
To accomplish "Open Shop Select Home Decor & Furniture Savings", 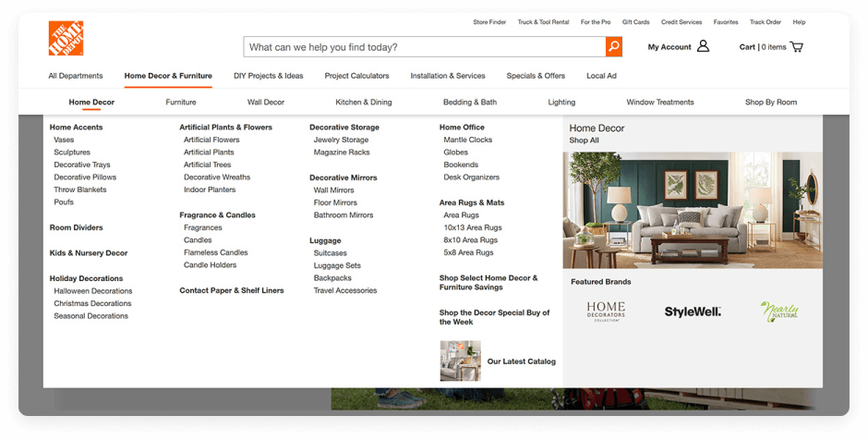I will click(488, 283).
